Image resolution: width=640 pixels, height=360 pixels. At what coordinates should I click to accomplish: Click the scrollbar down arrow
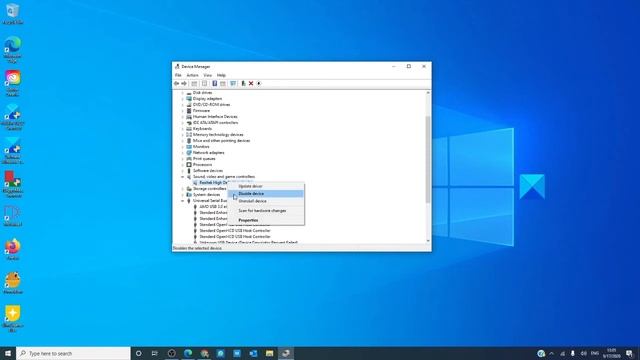point(428,241)
